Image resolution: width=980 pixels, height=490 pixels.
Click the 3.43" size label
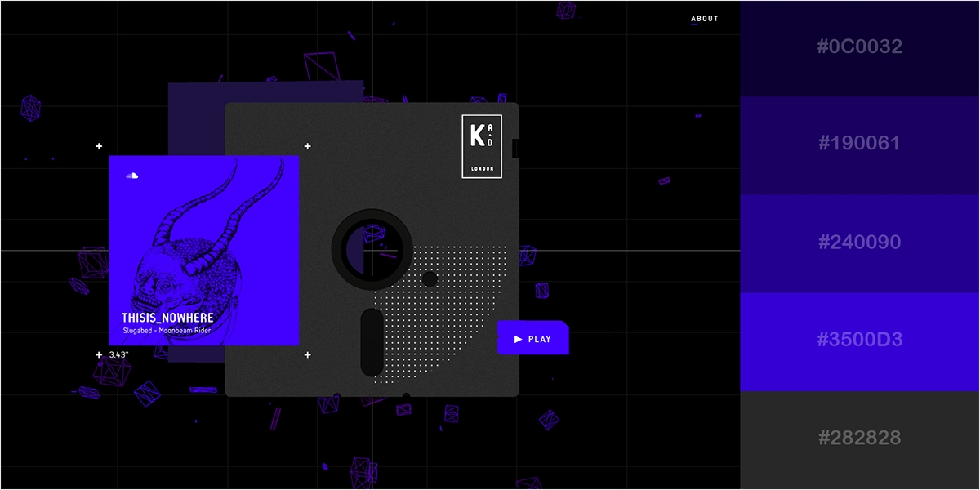[x=119, y=354]
